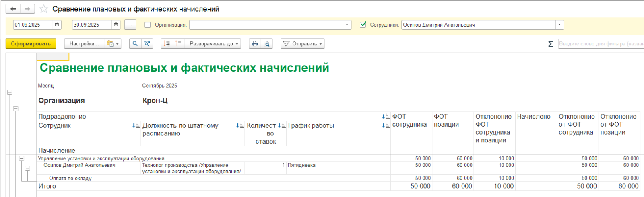Open the Организация dropdown list
The height and width of the screenshot is (197, 644).
point(347,25)
